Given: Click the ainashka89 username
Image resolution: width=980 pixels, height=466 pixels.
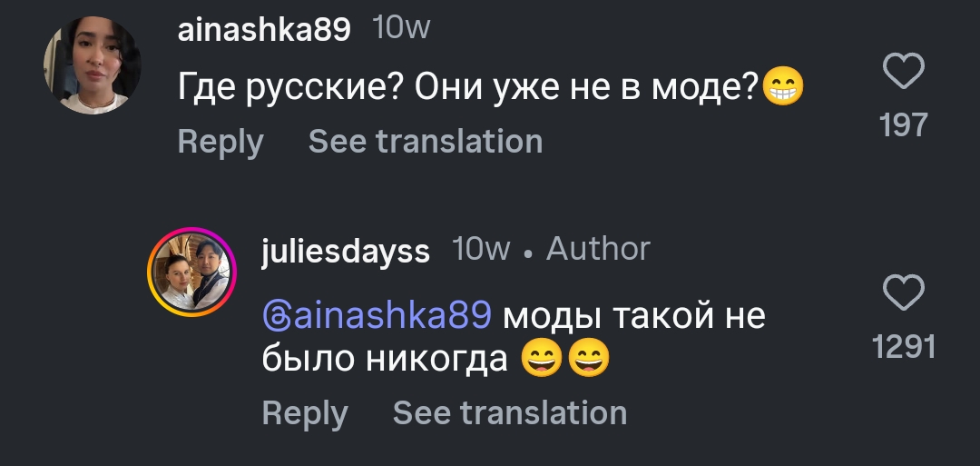Looking at the screenshot, I should (264, 31).
